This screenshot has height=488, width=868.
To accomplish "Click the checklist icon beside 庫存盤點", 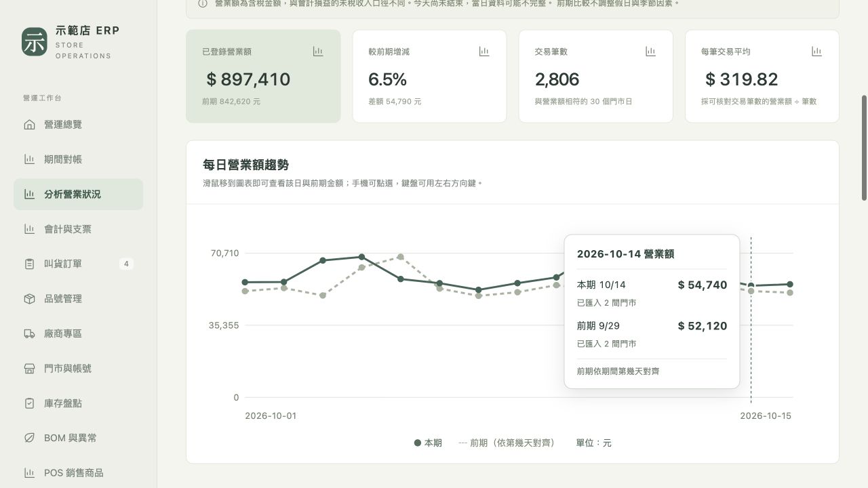I will pos(29,403).
